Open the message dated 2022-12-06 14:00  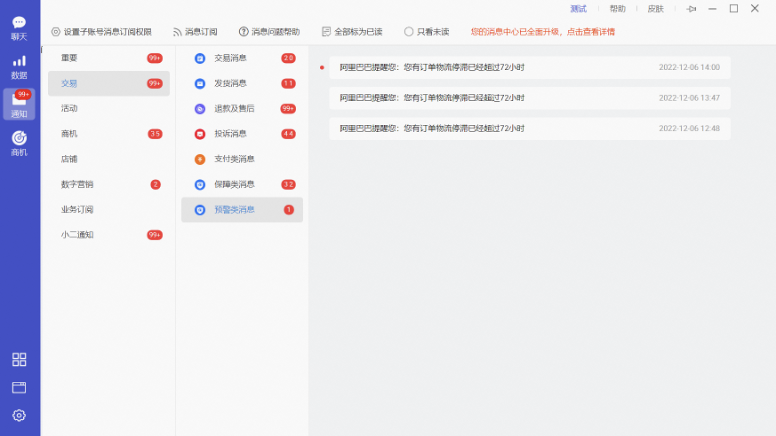(x=530, y=67)
